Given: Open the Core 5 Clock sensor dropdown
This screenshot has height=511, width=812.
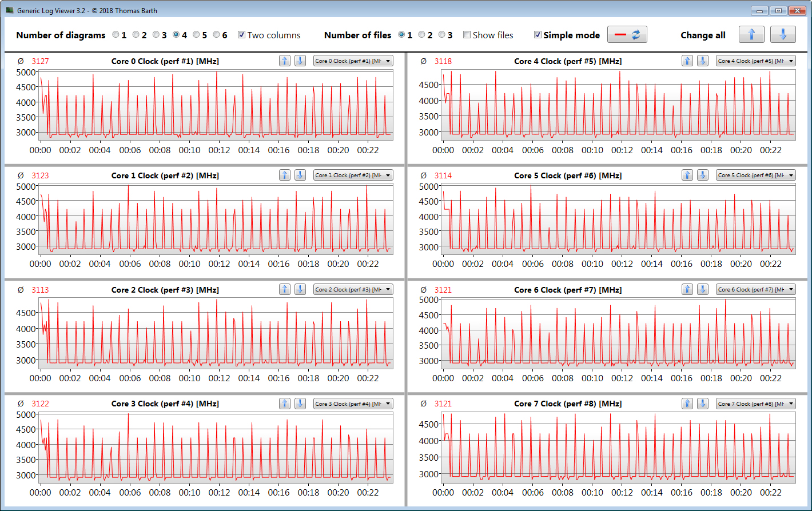Looking at the screenshot, I should coord(755,175).
